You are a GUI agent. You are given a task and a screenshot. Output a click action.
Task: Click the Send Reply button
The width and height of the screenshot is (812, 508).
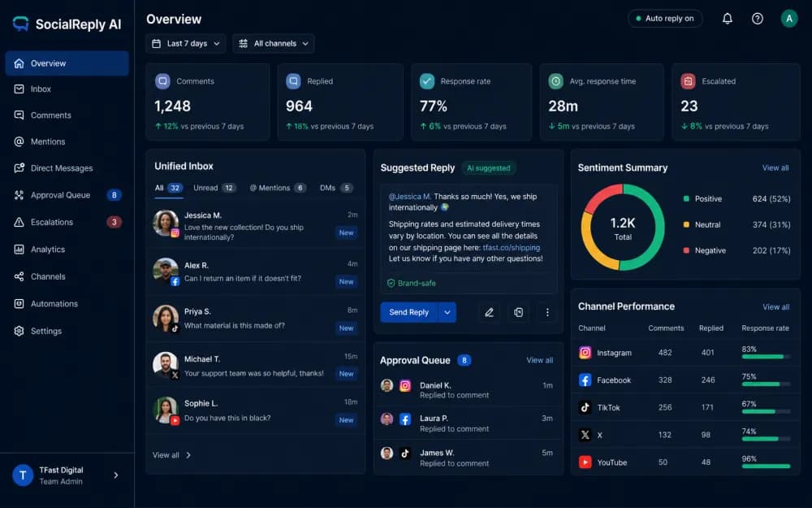click(409, 312)
